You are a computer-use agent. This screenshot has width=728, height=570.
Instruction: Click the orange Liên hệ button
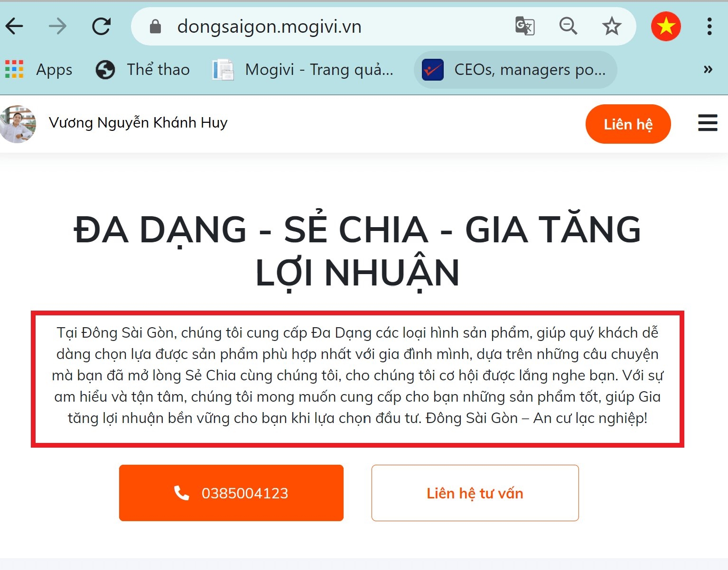[628, 124]
